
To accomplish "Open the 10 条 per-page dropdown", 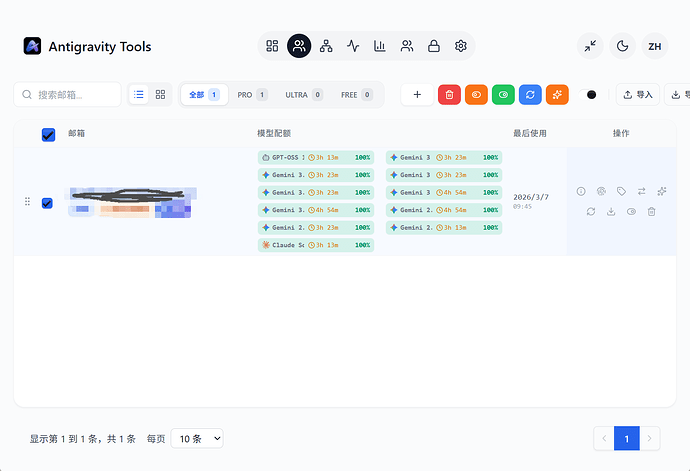I will [x=197, y=438].
